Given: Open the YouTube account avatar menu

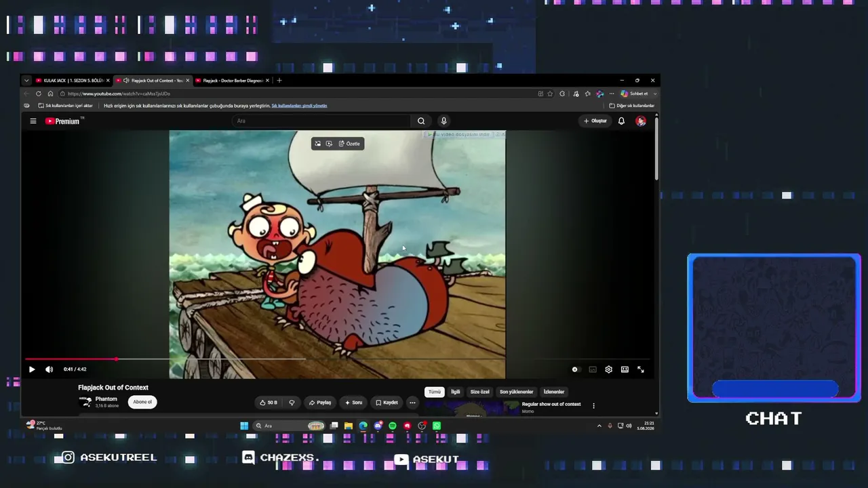Looking at the screenshot, I should click(x=641, y=121).
